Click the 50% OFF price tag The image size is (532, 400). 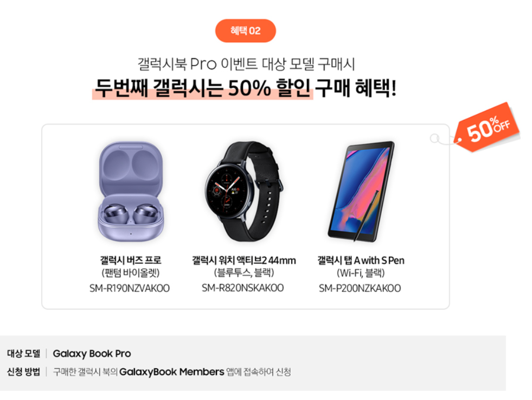487,128
